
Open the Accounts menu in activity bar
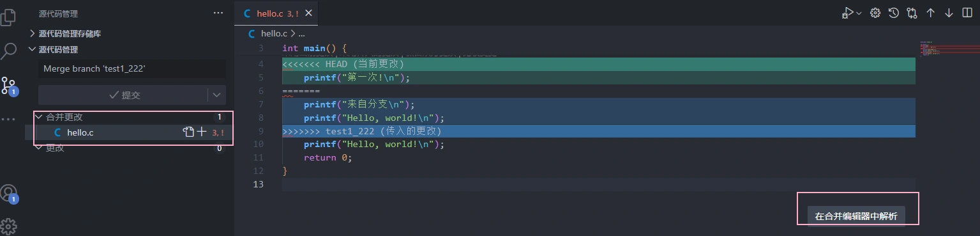pyautogui.click(x=8, y=194)
